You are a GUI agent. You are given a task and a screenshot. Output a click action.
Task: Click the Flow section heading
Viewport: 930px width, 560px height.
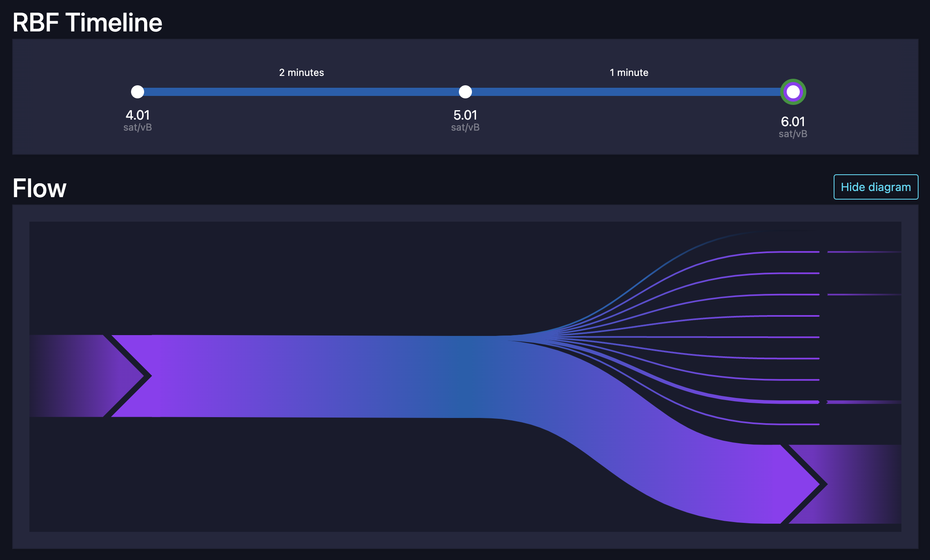coord(39,188)
